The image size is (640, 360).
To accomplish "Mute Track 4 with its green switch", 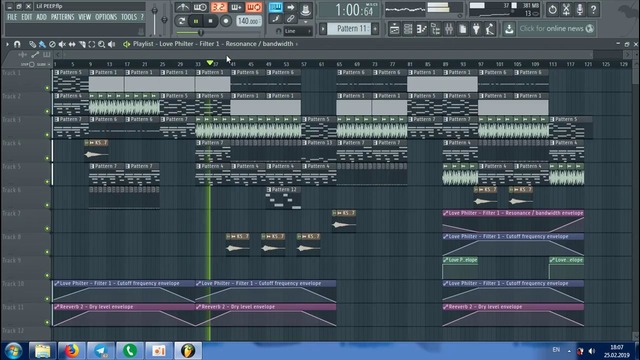I will 47,158.
